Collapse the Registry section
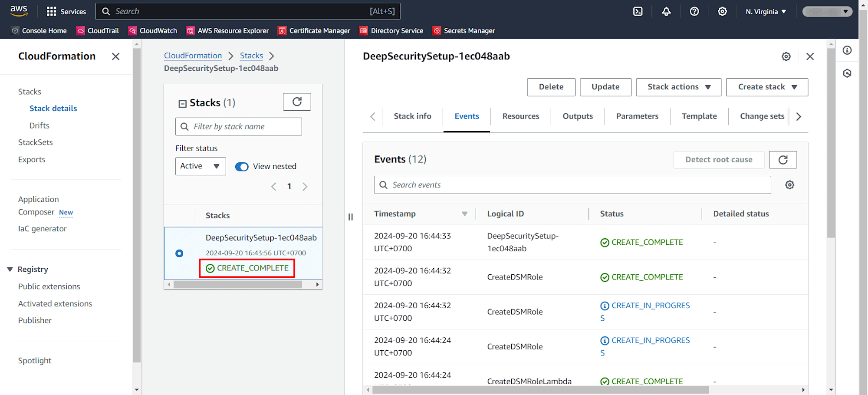 (x=10, y=270)
